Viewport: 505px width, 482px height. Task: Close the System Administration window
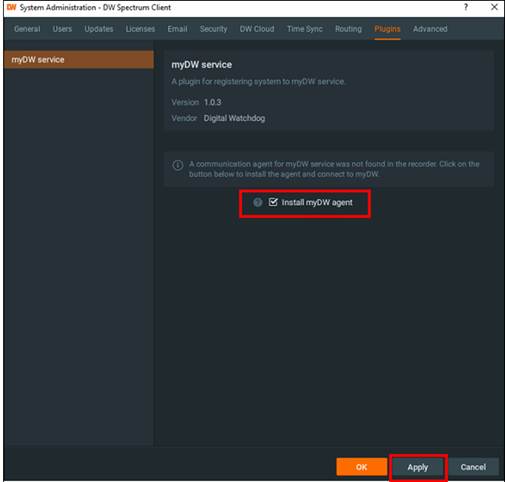494,7
